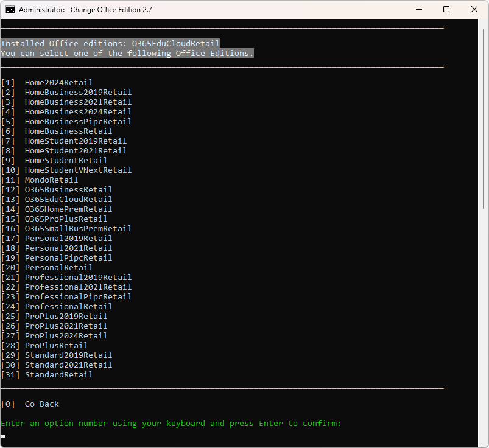This screenshot has width=489, height=448.
Task: Click the Professional2021Retail option text
Action: (78, 287)
